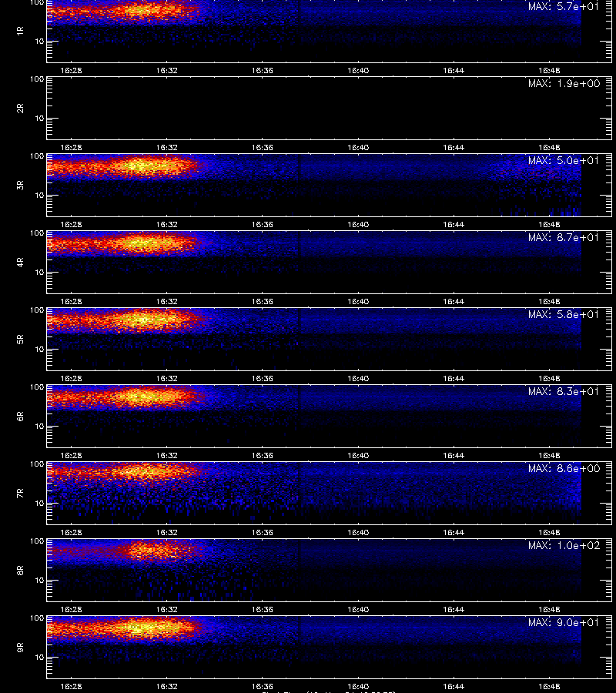Select the MAX: 1.9e+00 readout
The height and width of the screenshot is (693, 616).
(x=564, y=83)
